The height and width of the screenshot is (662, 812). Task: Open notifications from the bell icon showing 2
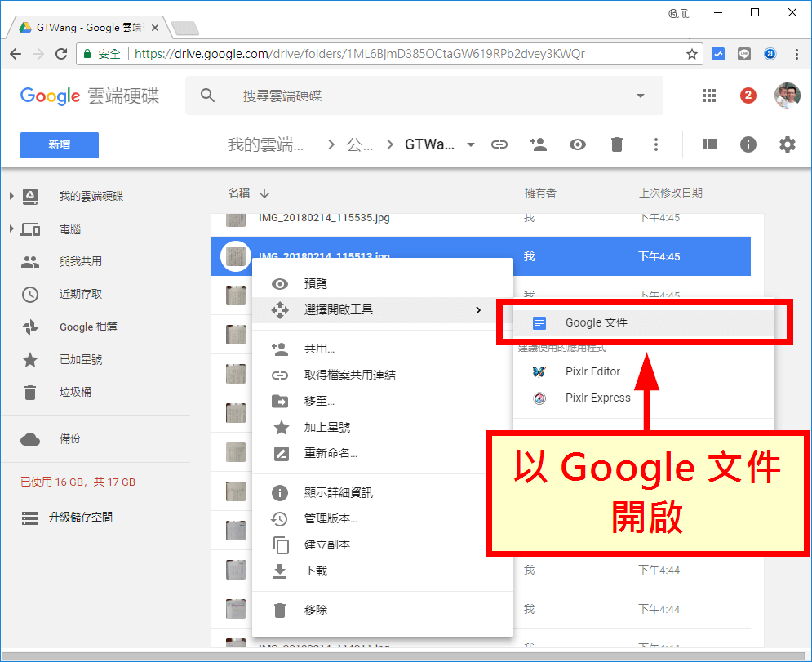pyautogui.click(x=748, y=96)
